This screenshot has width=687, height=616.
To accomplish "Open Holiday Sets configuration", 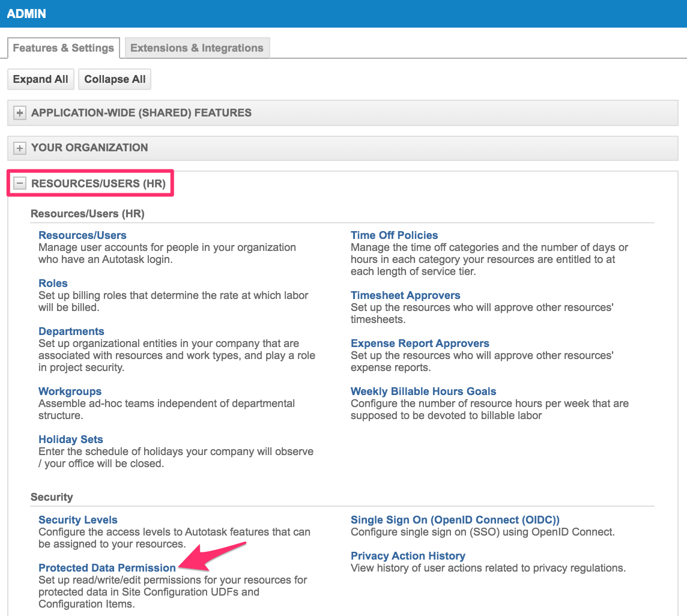I will coord(70,439).
